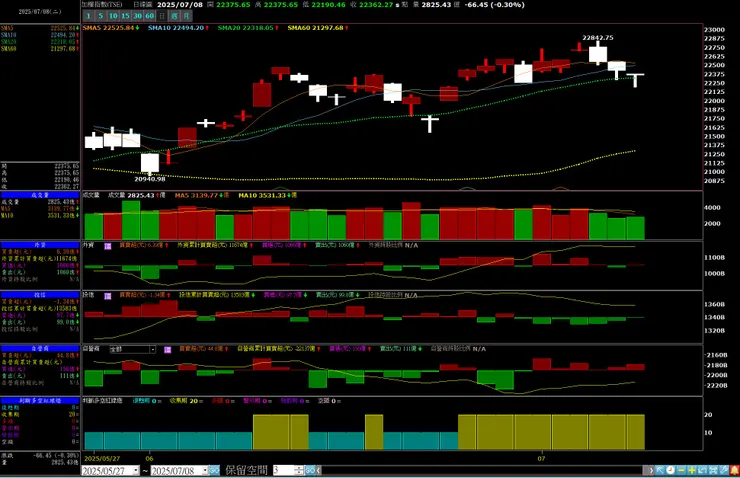Click the 23000 price axis label
The image size is (740, 478).
pyautogui.click(x=714, y=30)
